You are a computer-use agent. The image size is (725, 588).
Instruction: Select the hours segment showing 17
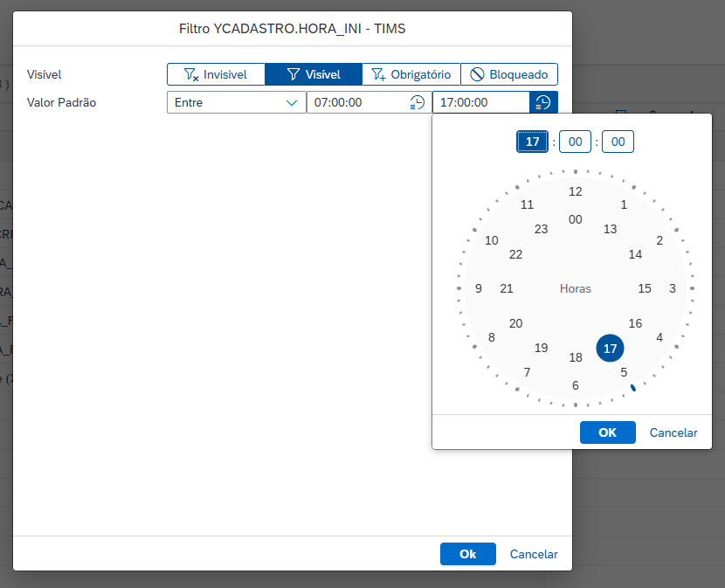(x=532, y=142)
